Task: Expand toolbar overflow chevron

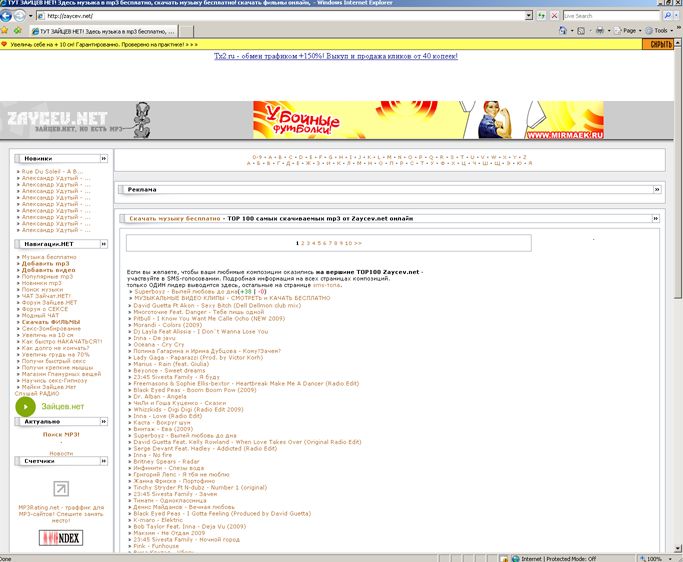Action: click(679, 27)
